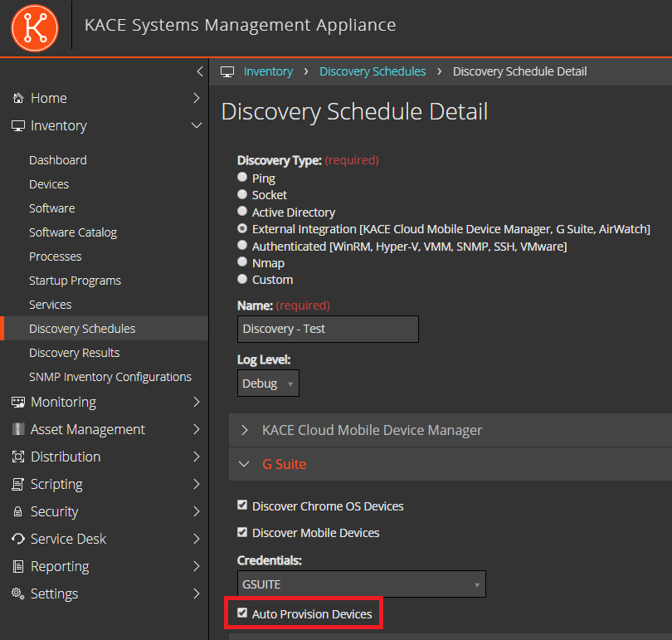Click the Inventory monitor icon in sidebar
The width and height of the screenshot is (672, 640).
(x=18, y=125)
